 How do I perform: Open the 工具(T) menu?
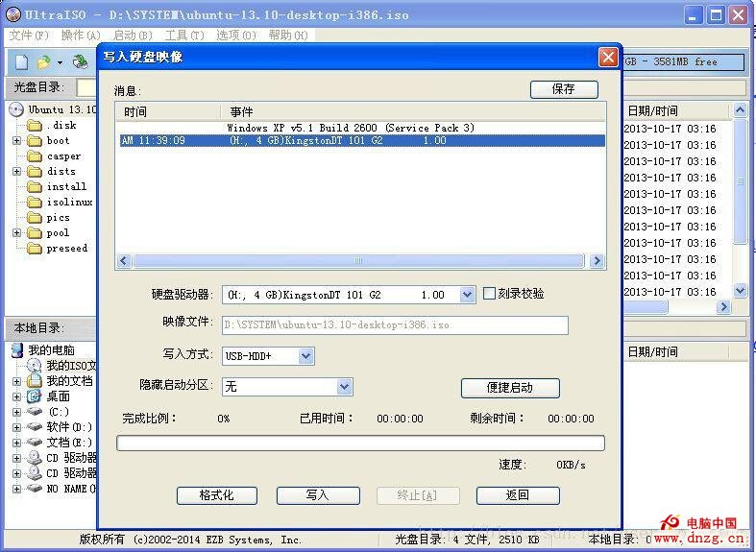(x=184, y=36)
